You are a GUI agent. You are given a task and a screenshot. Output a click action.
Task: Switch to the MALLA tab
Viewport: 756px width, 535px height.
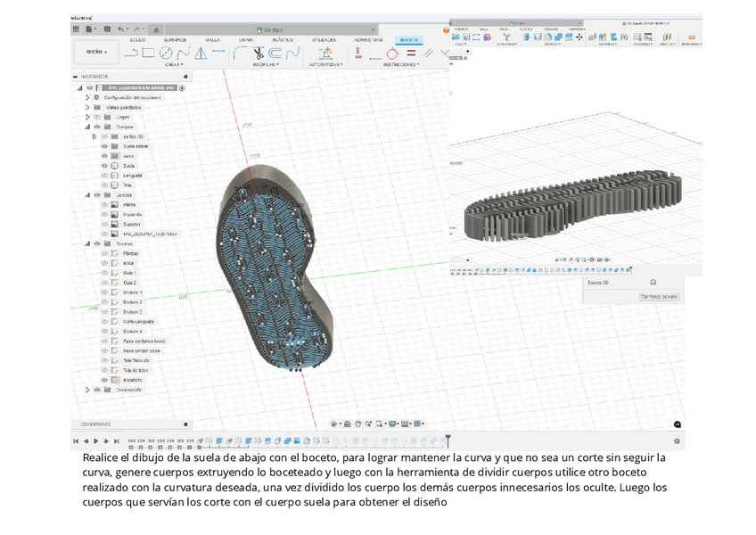coord(212,40)
